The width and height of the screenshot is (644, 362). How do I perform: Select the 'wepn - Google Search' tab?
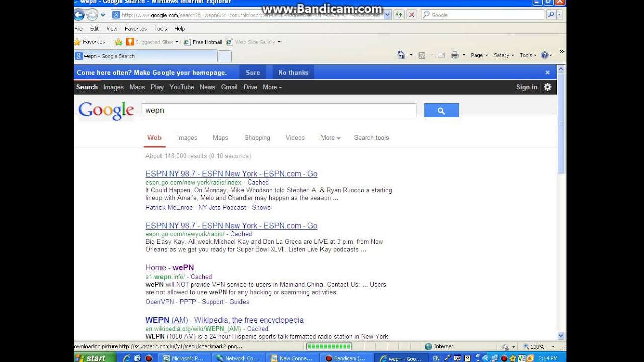145,56
